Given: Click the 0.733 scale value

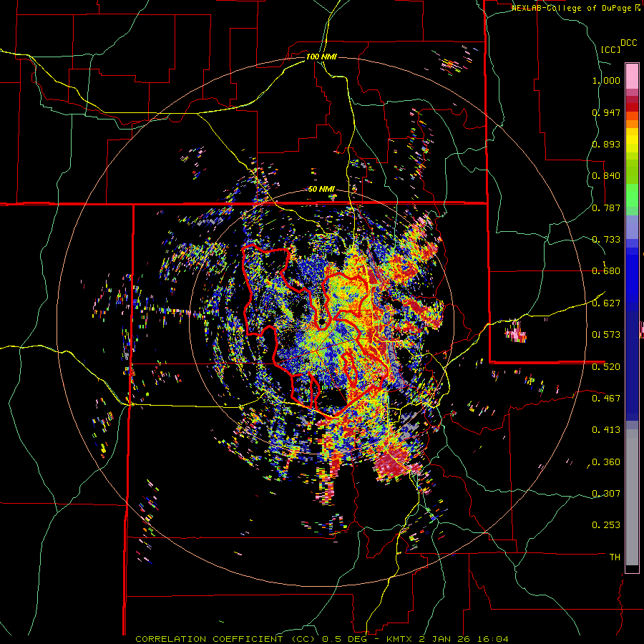Looking at the screenshot, I should [x=606, y=240].
